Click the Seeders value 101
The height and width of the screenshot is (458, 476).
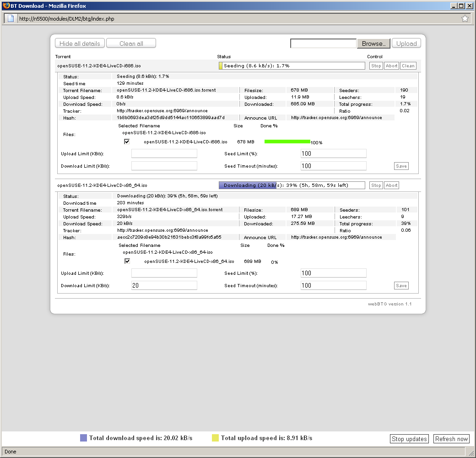tap(405, 210)
